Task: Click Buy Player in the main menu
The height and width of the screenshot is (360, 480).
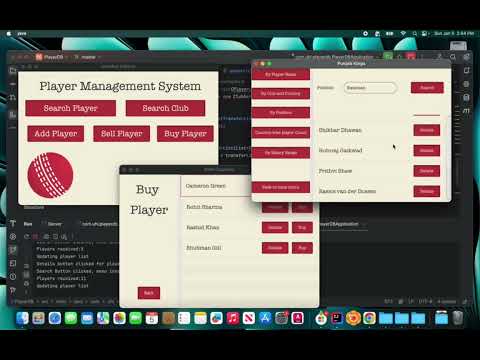Action: [185, 134]
